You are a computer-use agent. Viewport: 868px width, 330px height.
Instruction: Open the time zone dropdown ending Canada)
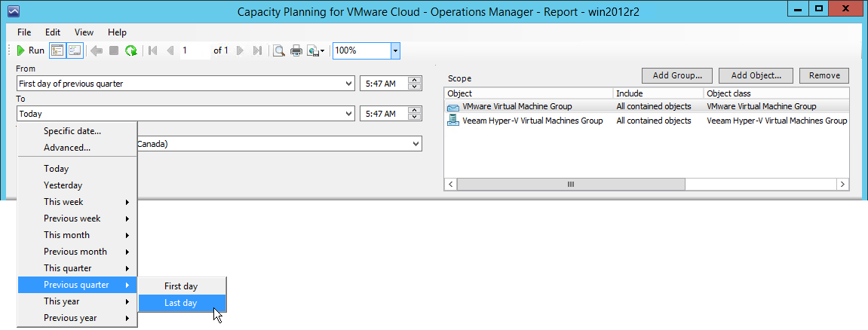click(416, 144)
